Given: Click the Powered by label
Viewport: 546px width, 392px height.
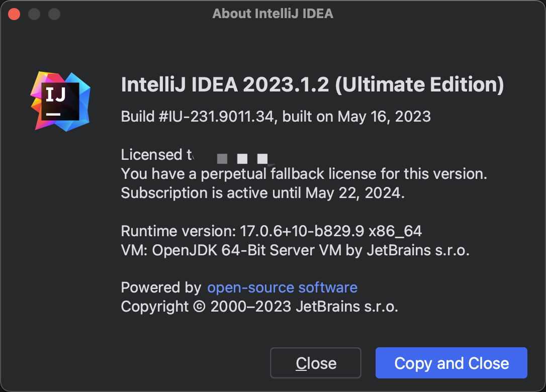Looking at the screenshot, I should coord(159,287).
